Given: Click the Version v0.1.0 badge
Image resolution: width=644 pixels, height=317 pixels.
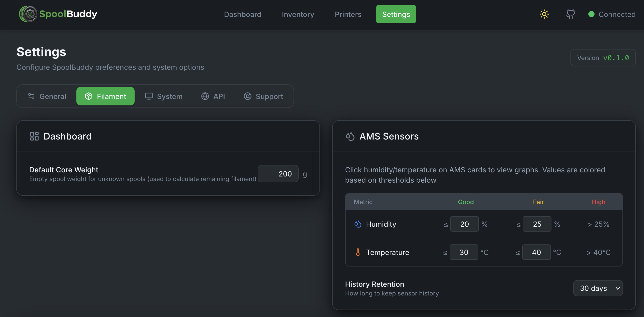Looking at the screenshot, I should [x=603, y=58].
